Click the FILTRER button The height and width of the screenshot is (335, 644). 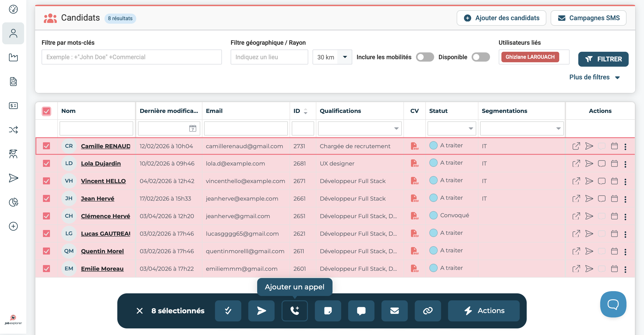[x=603, y=59]
